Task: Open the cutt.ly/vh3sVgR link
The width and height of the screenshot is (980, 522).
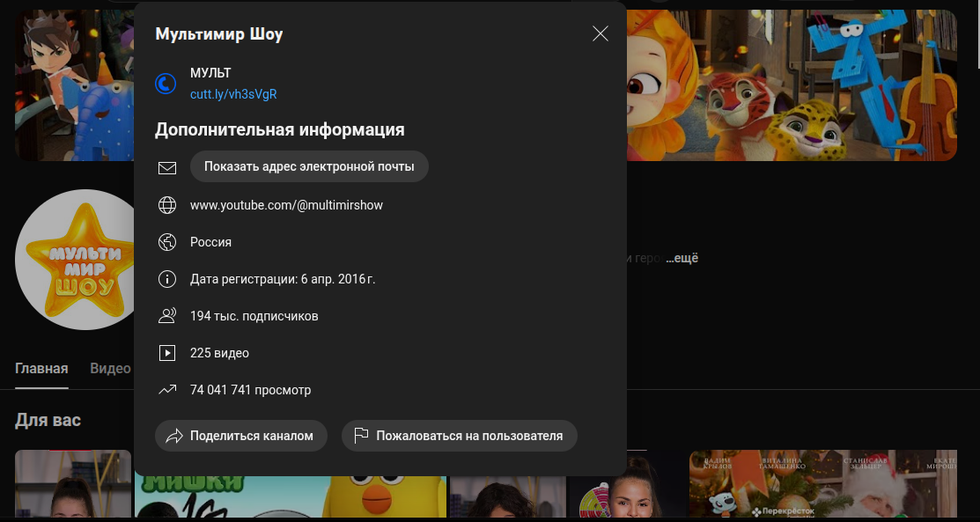Action: [x=233, y=94]
